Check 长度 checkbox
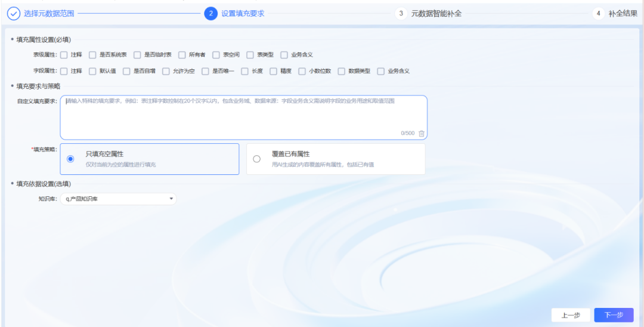Screen dimensions: 644x327 (x=245, y=71)
